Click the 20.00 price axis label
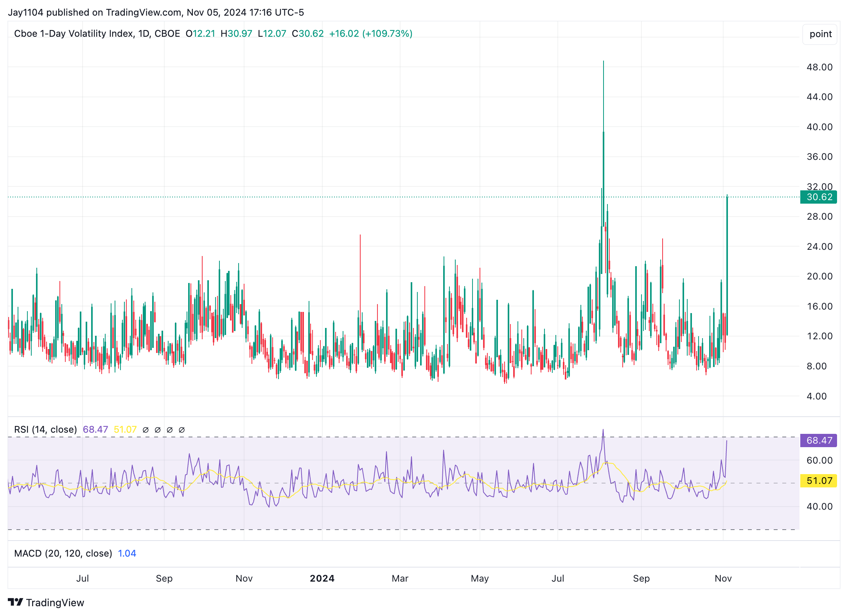The image size is (848, 616). pyautogui.click(x=819, y=276)
